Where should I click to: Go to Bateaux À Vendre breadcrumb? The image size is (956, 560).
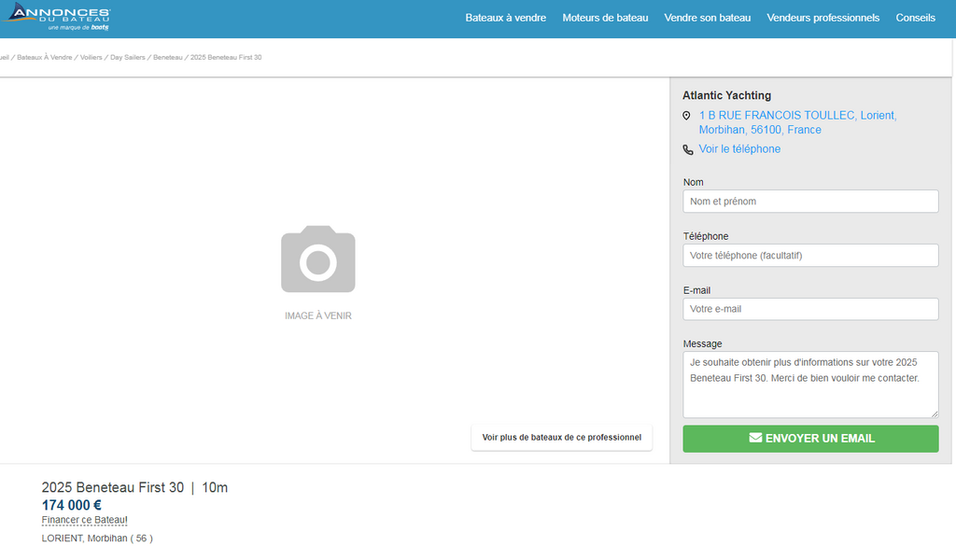click(x=45, y=57)
